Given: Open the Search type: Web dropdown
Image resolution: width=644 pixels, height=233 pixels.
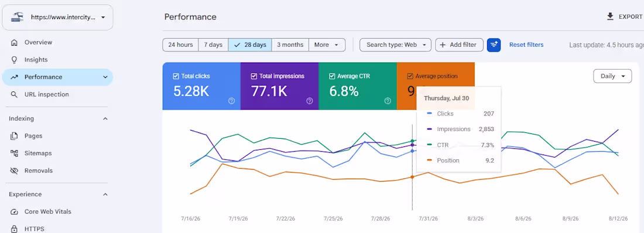Looking at the screenshot, I should (x=395, y=45).
